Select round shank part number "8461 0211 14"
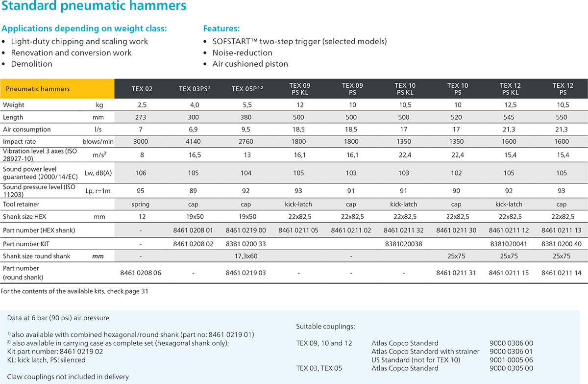Viewport: 588px width, 384px height. pyautogui.click(x=562, y=273)
